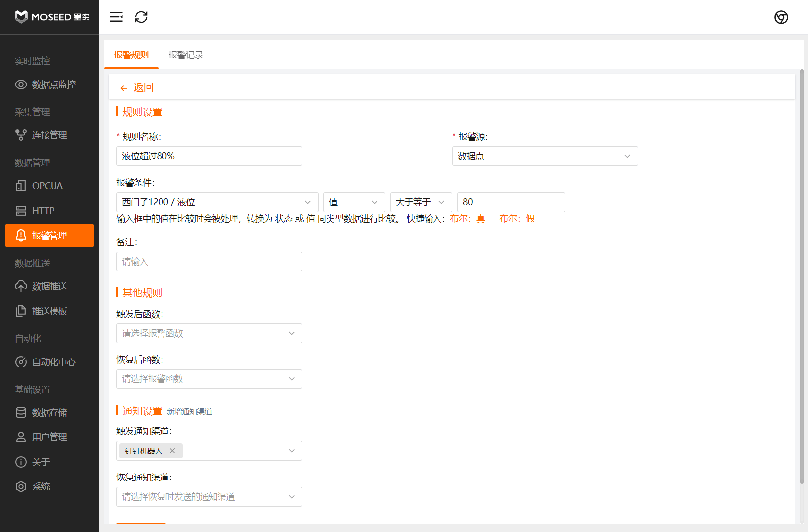This screenshot has height=532, width=808.
Task: Open the 大于等于 operator dropdown
Action: pos(421,202)
